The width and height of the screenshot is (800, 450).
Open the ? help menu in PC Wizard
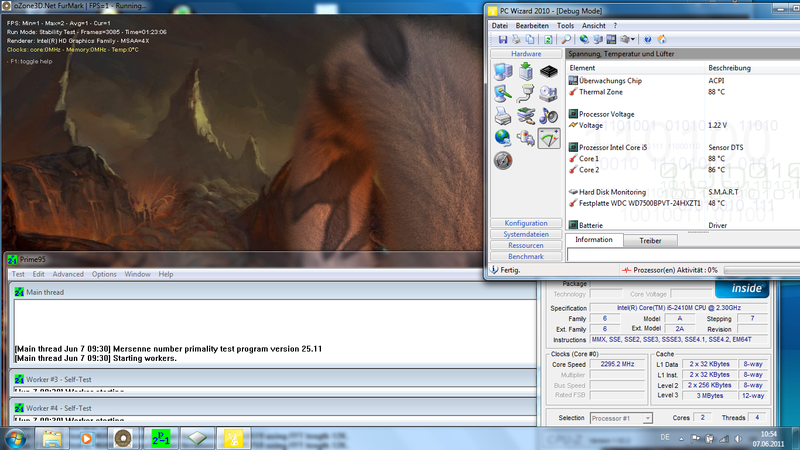(615, 26)
